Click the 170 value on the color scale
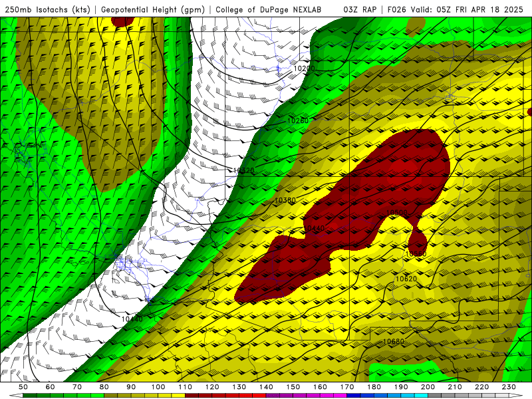This screenshot has height=399, width=532. click(x=346, y=387)
